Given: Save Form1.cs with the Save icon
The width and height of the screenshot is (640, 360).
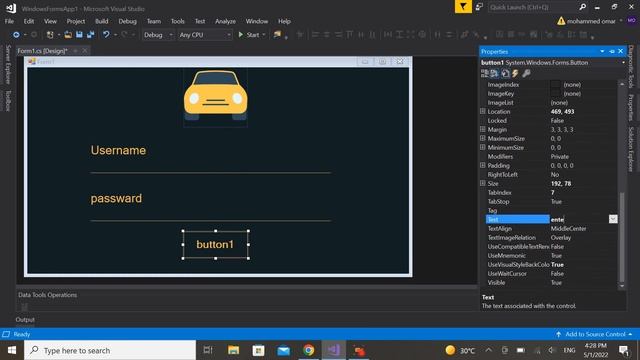Looking at the screenshot, I should click(79, 35).
